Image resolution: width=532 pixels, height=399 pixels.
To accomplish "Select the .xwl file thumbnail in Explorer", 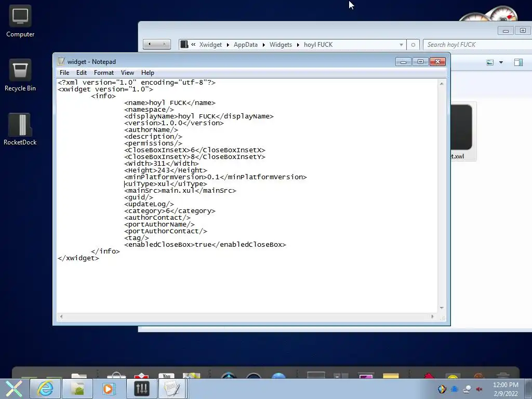I will pyautogui.click(x=463, y=131).
